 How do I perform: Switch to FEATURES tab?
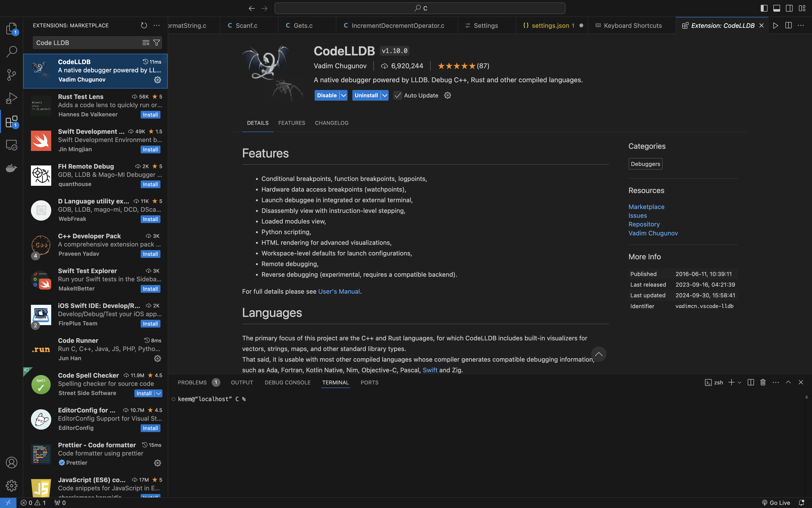click(x=292, y=123)
